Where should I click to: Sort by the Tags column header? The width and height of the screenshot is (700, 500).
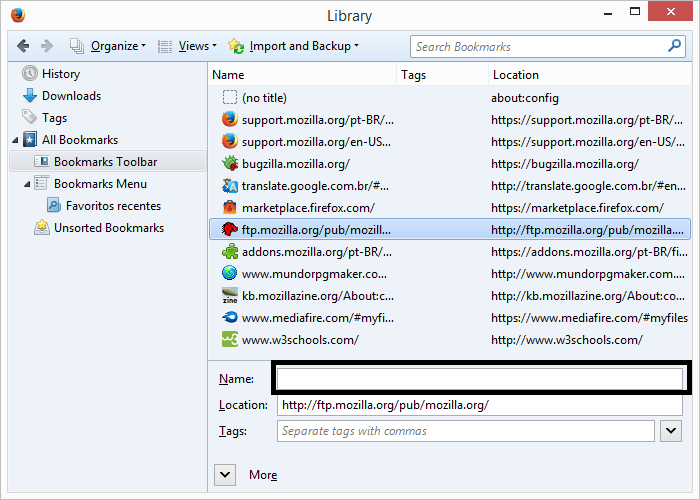(x=442, y=75)
